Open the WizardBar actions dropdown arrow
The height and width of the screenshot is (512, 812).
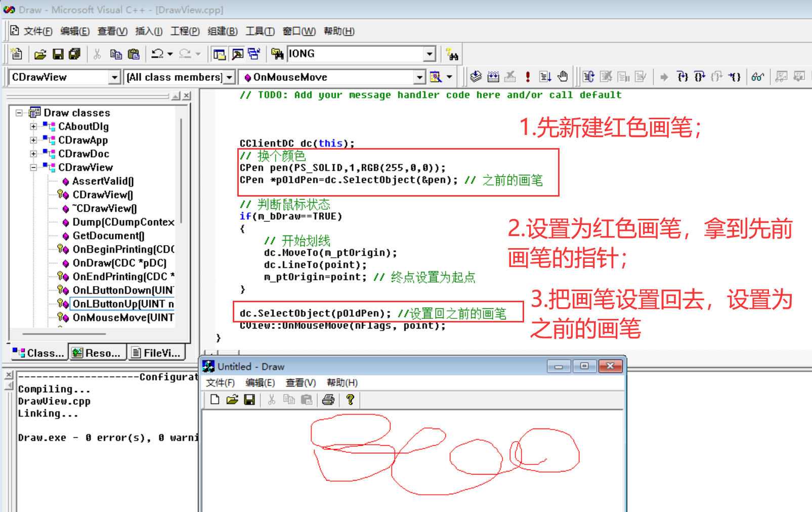449,77
